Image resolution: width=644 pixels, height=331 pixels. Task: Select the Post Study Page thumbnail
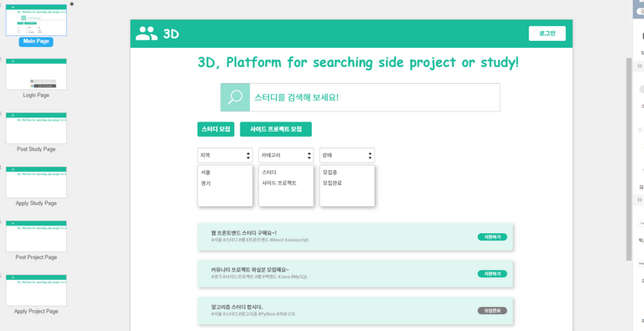[x=36, y=128]
